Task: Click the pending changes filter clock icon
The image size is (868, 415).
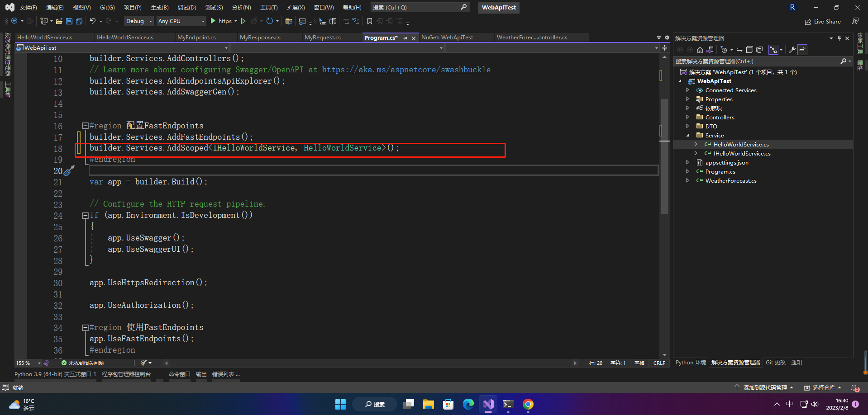Action: (x=724, y=50)
